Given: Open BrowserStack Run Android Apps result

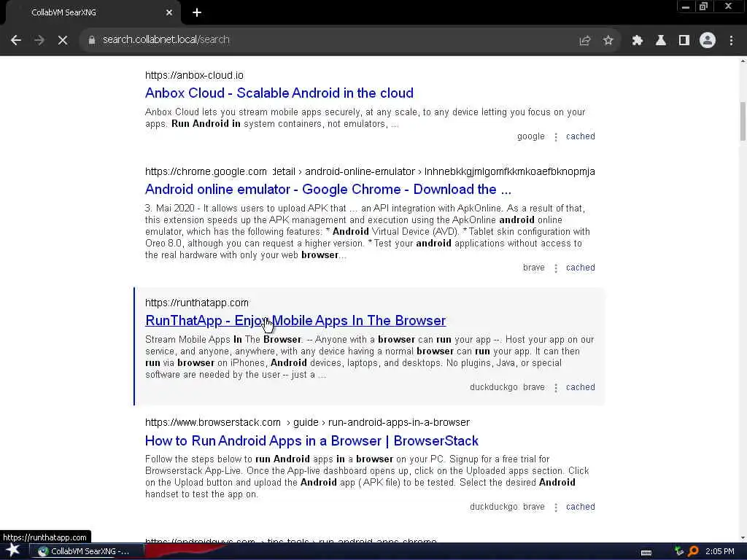Looking at the screenshot, I should tap(311, 440).
